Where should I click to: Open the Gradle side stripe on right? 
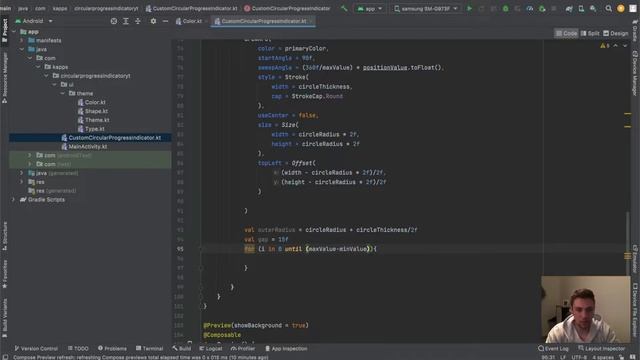click(x=635, y=30)
